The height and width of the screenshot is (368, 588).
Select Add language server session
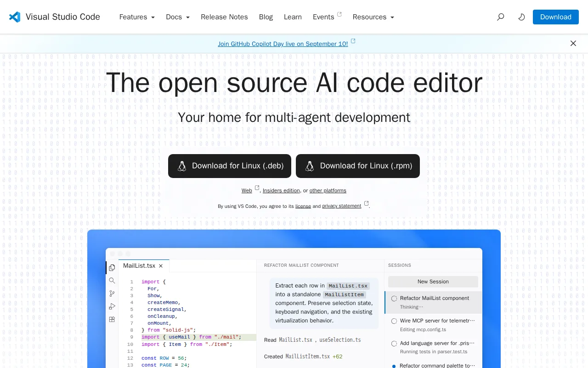433,347
